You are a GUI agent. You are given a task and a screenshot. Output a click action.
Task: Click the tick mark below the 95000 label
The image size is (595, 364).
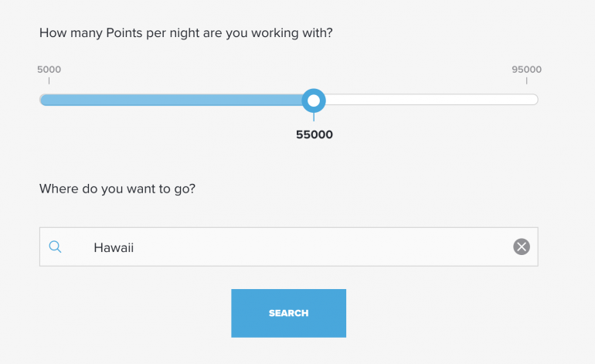pyautogui.click(x=526, y=80)
